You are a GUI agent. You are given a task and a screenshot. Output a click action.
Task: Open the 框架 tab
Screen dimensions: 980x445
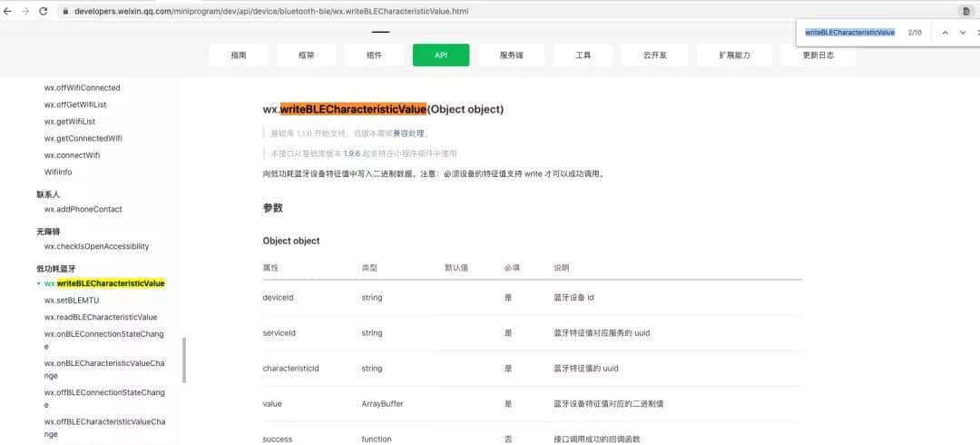307,55
